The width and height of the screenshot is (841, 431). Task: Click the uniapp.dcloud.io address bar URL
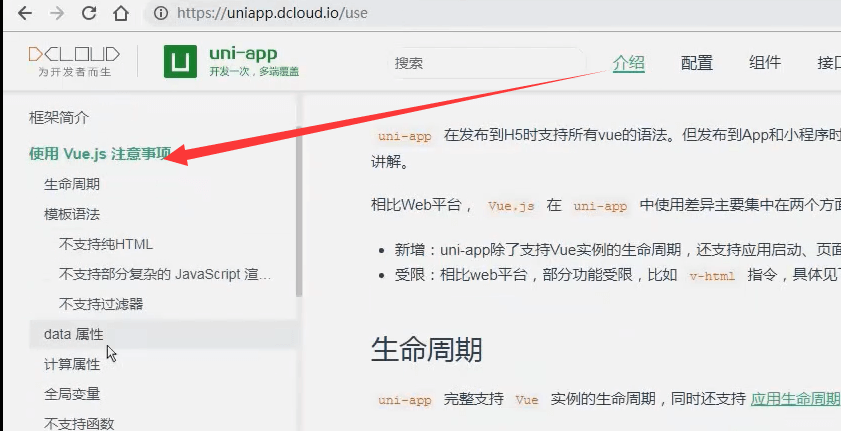272,13
